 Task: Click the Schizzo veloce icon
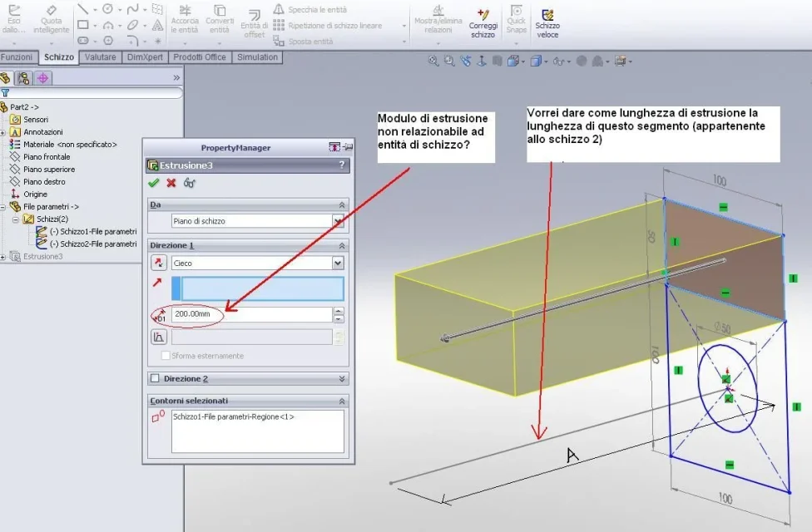click(547, 14)
